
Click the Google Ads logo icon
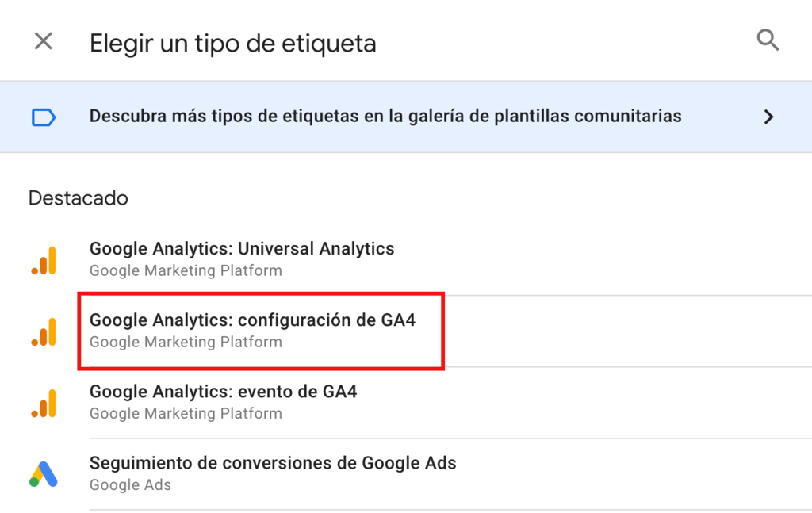pos(44,474)
